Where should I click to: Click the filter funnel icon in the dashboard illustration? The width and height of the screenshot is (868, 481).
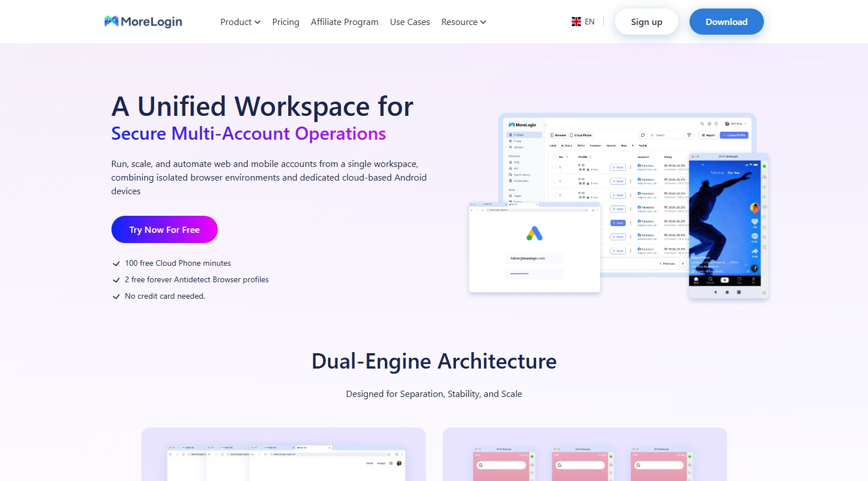(689, 135)
